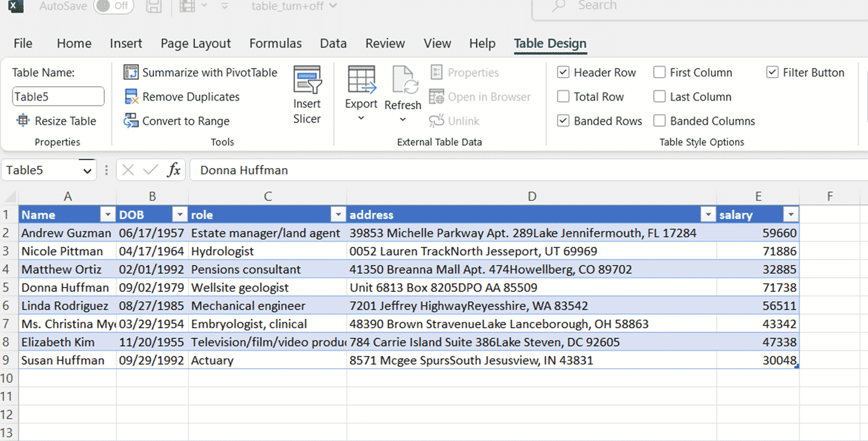Switch to the View tab
The width and height of the screenshot is (868, 441).
pos(438,44)
